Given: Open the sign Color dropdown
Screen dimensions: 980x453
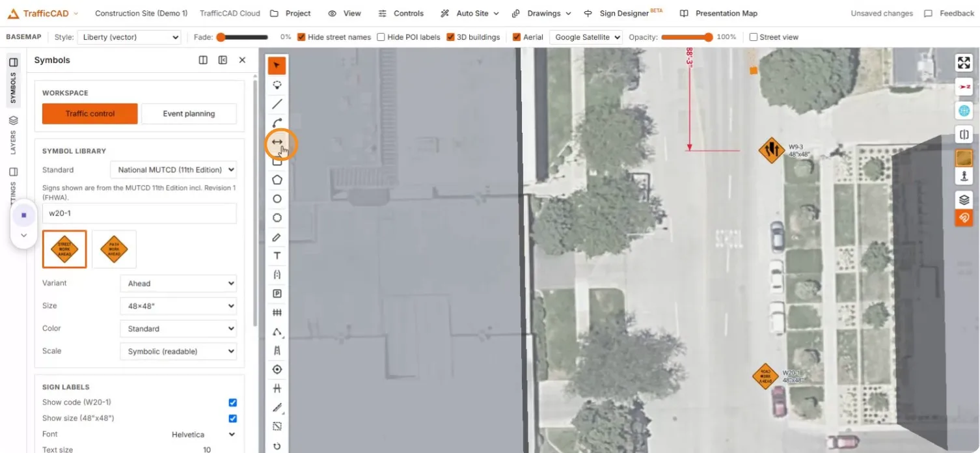Looking at the screenshot, I should pyautogui.click(x=178, y=329).
